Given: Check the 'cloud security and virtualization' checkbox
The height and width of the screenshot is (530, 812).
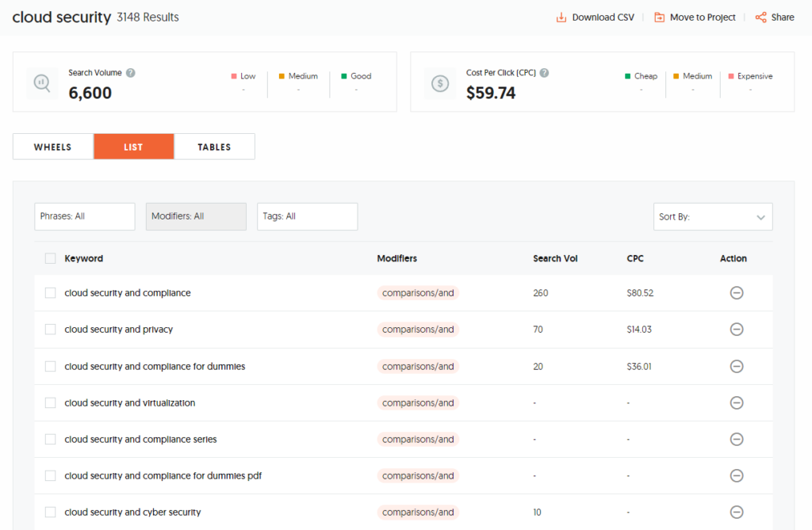Looking at the screenshot, I should [x=50, y=402].
